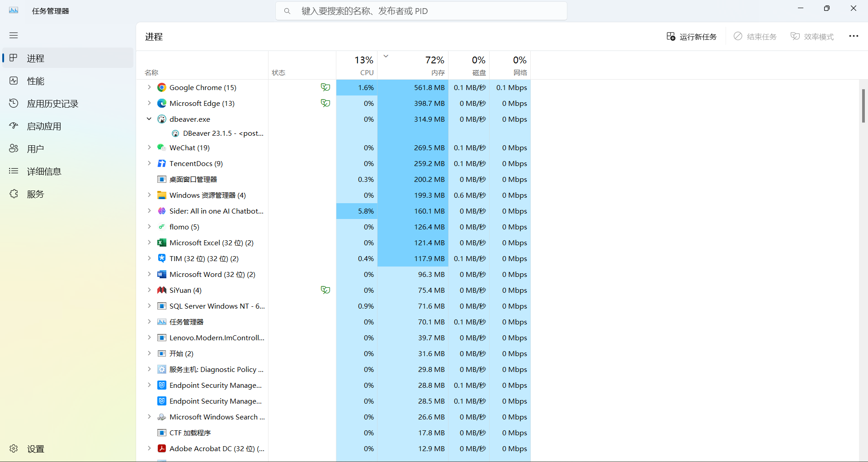Expand the Microsoft Edge process group
This screenshot has height=462, width=868.
coord(149,103)
